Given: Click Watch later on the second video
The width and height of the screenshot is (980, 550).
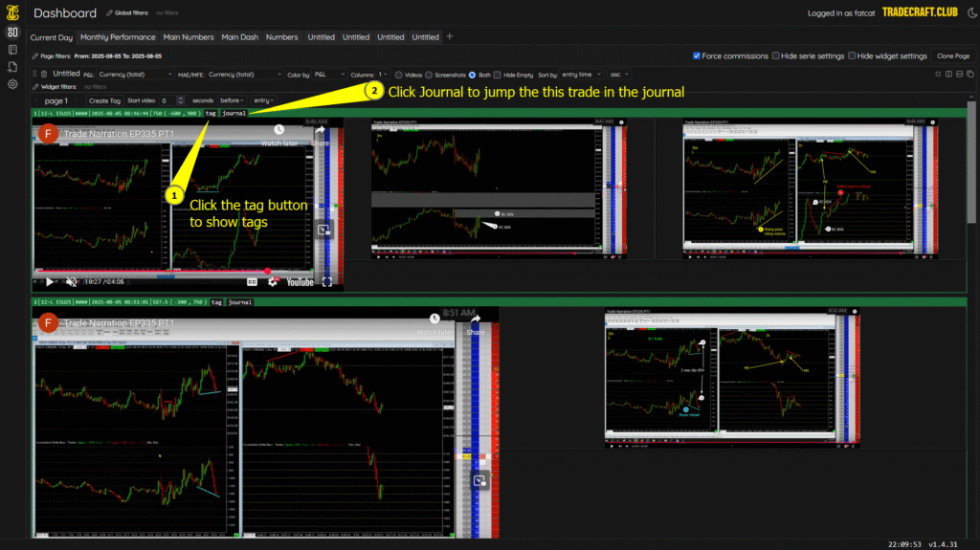Looking at the screenshot, I should (x=434, y=324).
